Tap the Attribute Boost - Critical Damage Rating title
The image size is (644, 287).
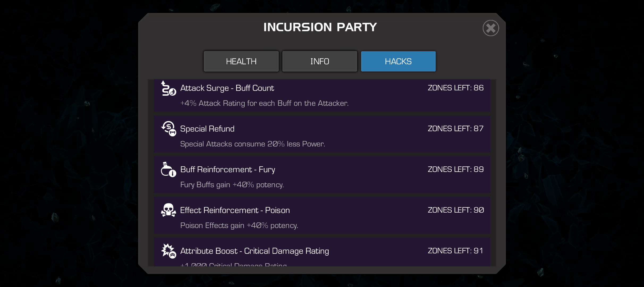(255, 251)
